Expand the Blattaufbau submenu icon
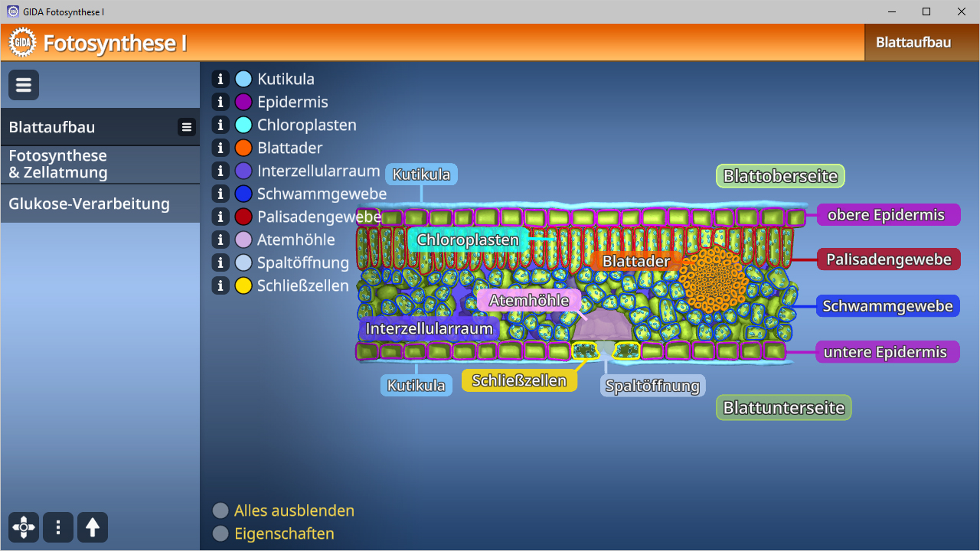Screen dimensions: 980x551 tap(186, 127)
